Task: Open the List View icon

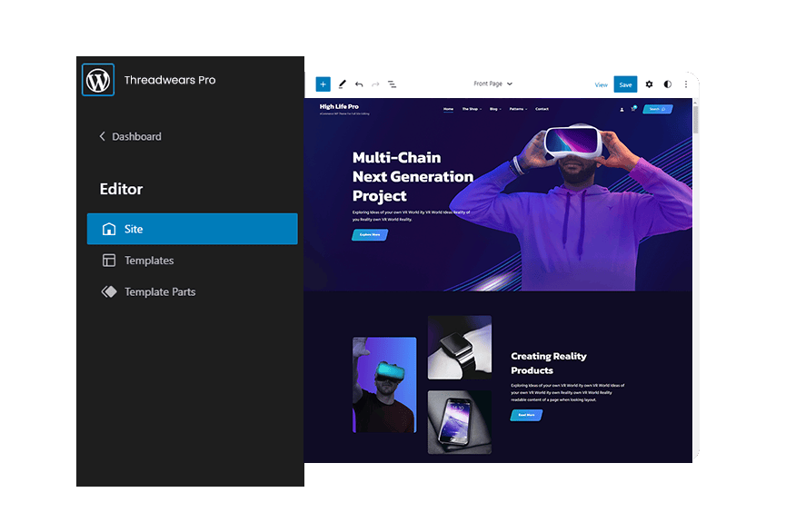Action: (392, 84)
